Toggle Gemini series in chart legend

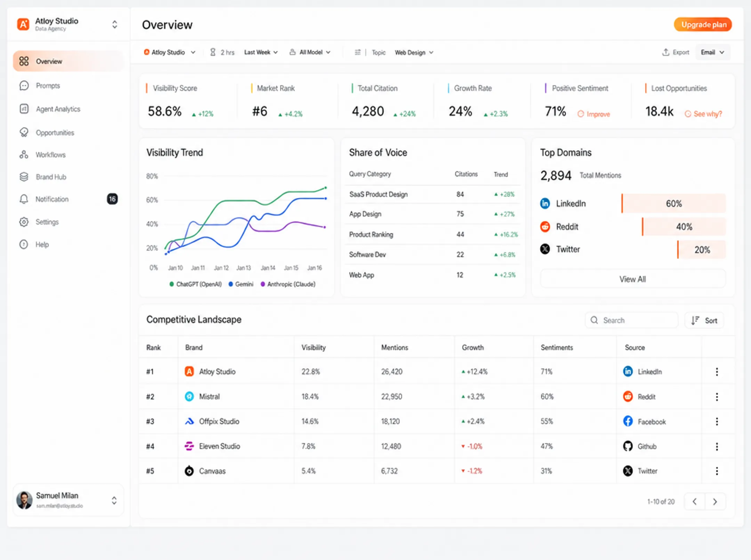click(241, 284)
